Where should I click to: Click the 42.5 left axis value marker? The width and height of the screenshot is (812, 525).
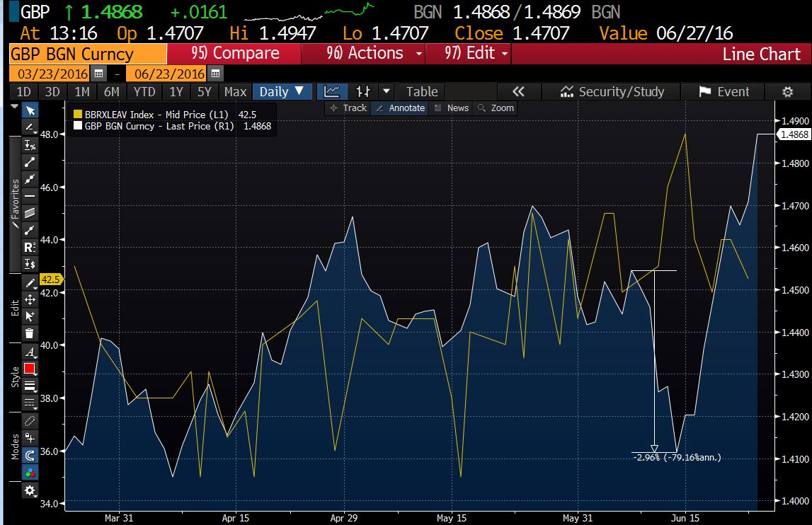click(51, 279)
